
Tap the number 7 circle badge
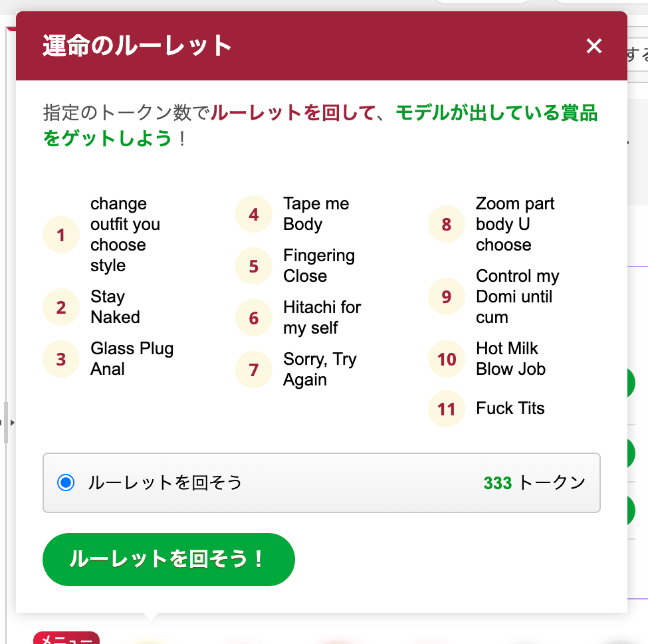(x=254, y=370)
